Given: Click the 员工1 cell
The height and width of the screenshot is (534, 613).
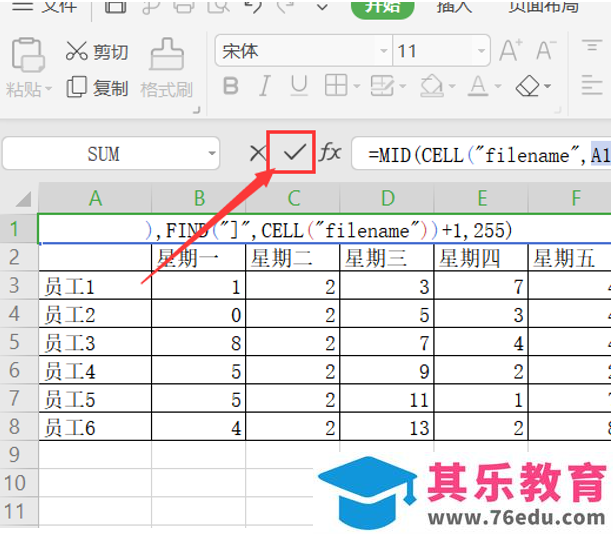Looking at the screenshot, I should point(95,286).
